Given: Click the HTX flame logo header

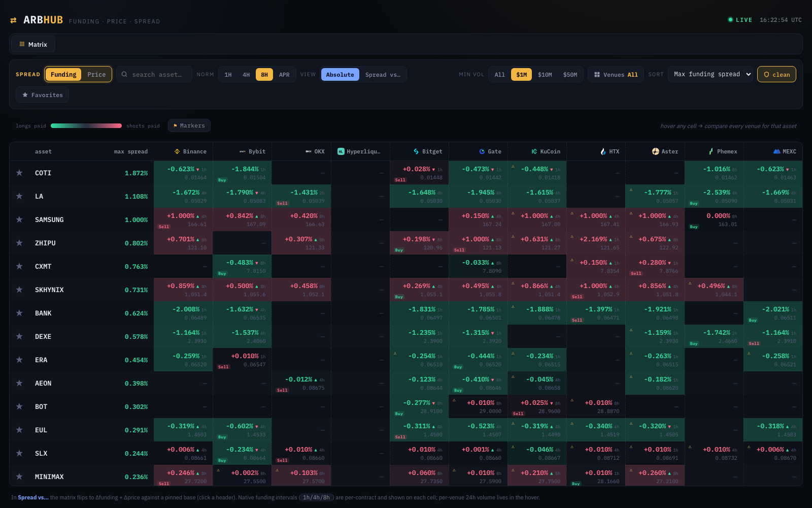Looking at the screenshot, I should point(603,151).
